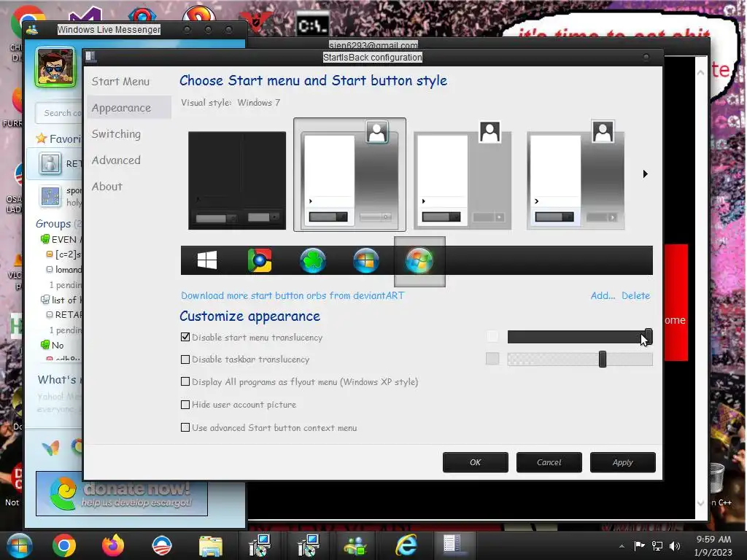747x560 pixels.
Task: Click the background window scrollbar up arrow
Action: pyautogui.click(x=701, y=72)
